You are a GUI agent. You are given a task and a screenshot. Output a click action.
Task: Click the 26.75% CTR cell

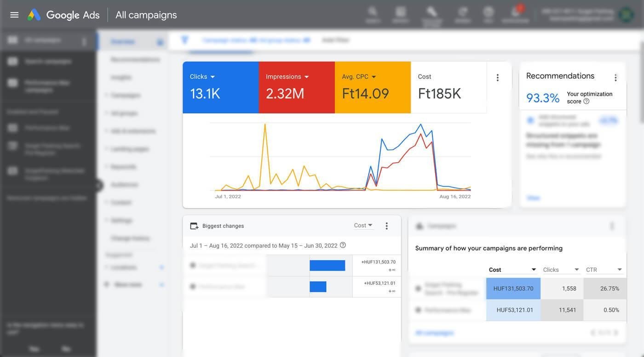tap(605, 289)
